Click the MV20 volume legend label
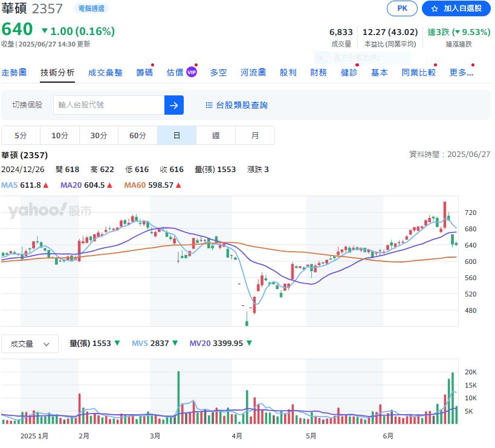 pos(200,343)
